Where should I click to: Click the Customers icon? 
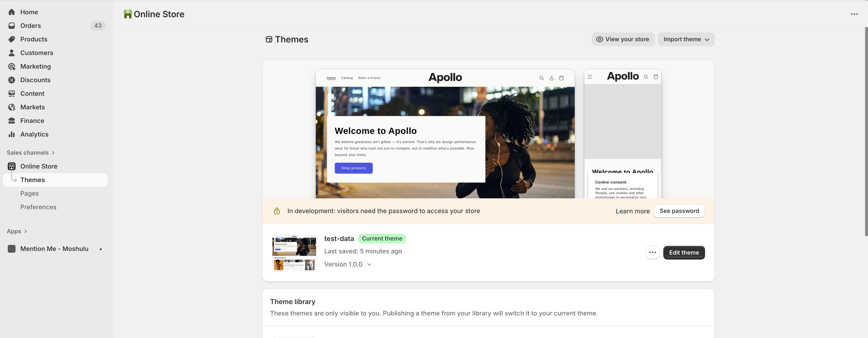coord(12,53)
